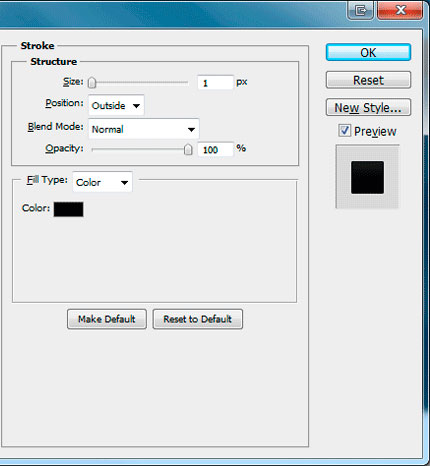Click the Reset button

point(368,80)
